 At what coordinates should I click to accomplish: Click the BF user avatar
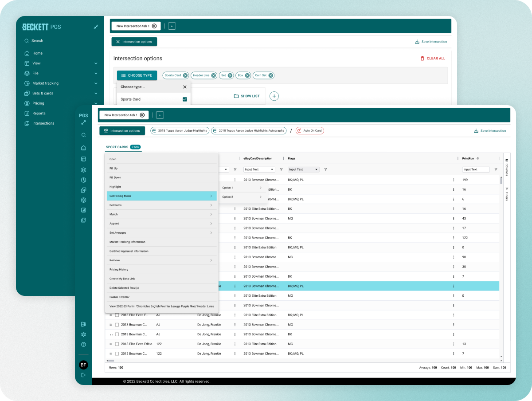83,365
